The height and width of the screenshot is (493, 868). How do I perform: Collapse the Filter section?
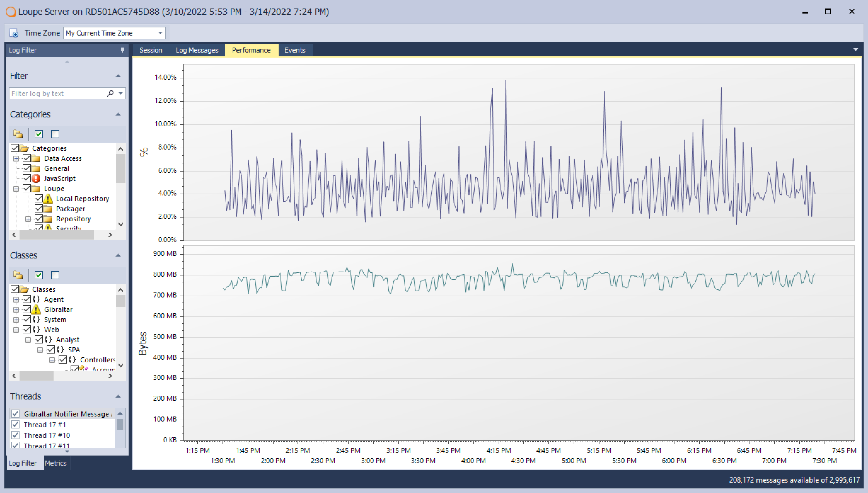118,76
